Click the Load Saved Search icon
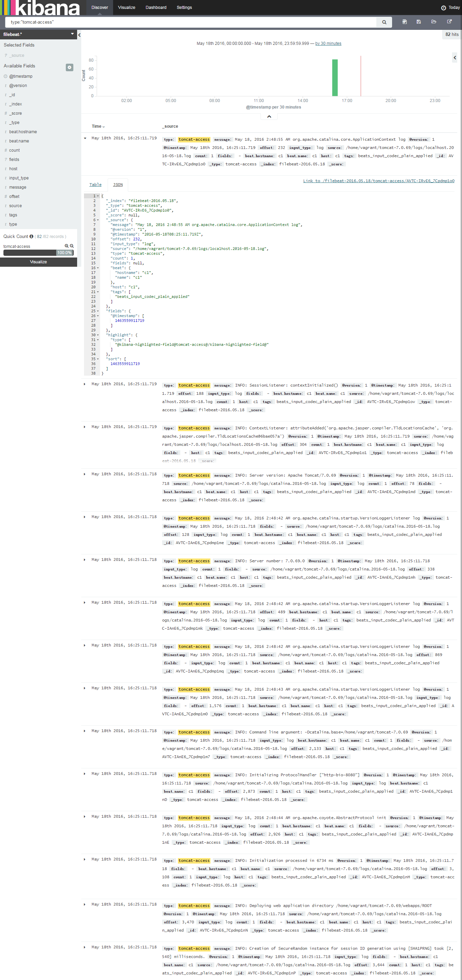 [434, 22]
